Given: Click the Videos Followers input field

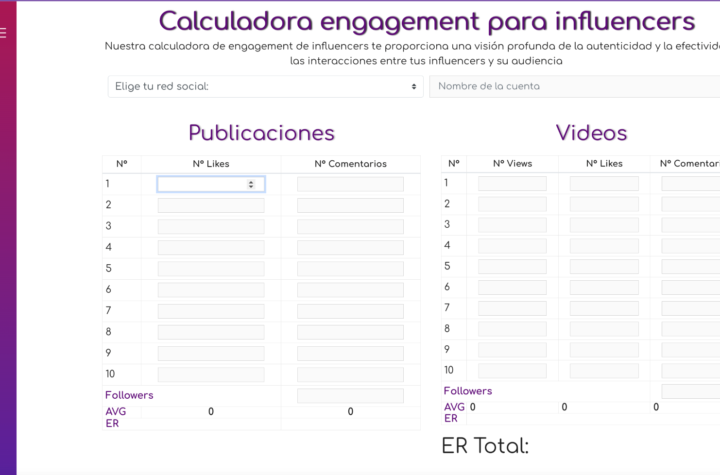Looking at the screenshot, I should (690, 391).
